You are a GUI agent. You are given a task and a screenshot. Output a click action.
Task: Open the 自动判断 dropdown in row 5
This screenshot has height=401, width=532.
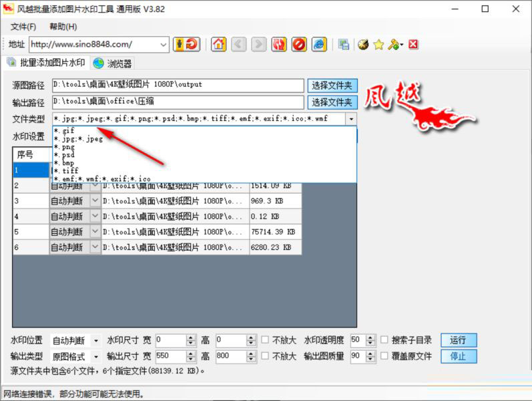(95, 231)
